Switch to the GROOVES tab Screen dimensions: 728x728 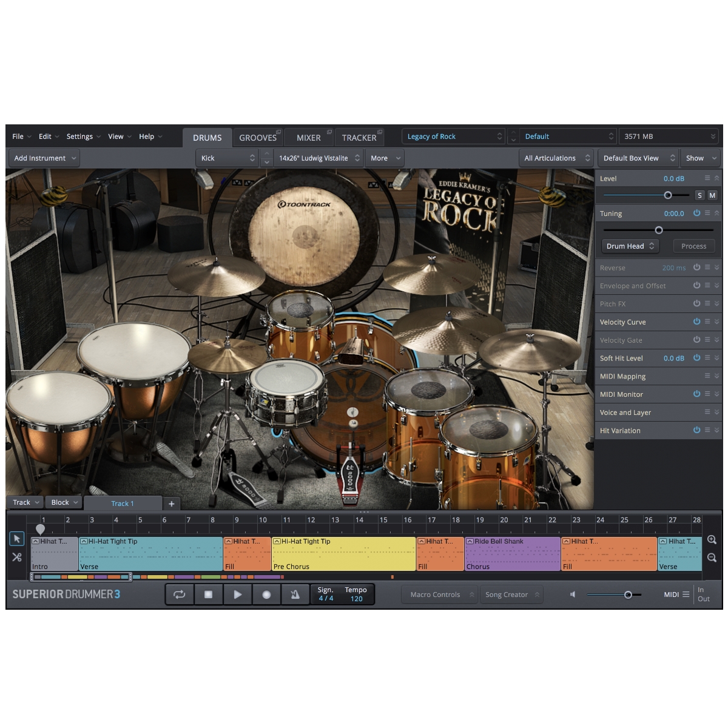point(258,138)
